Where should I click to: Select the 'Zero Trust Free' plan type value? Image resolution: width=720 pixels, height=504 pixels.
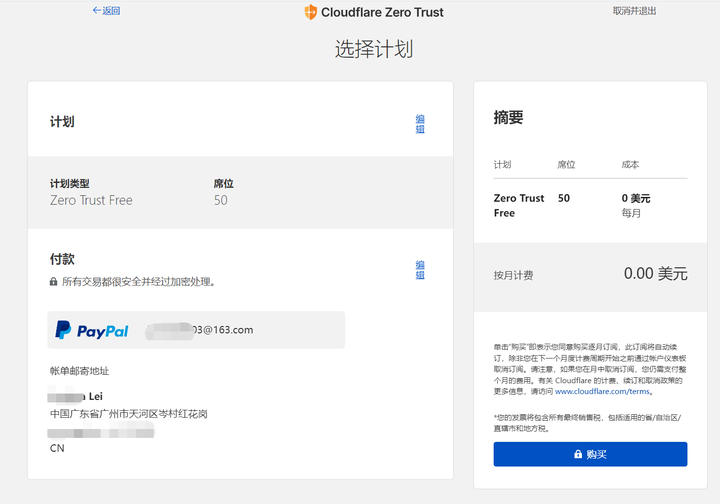tap(91, 201)
